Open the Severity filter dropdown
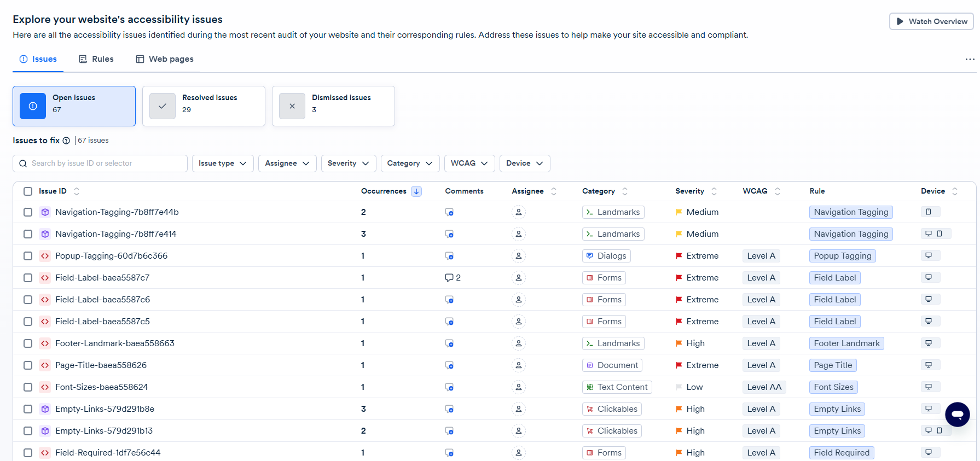This screenshot has width=980, height=461. click(x=349, y=164)
